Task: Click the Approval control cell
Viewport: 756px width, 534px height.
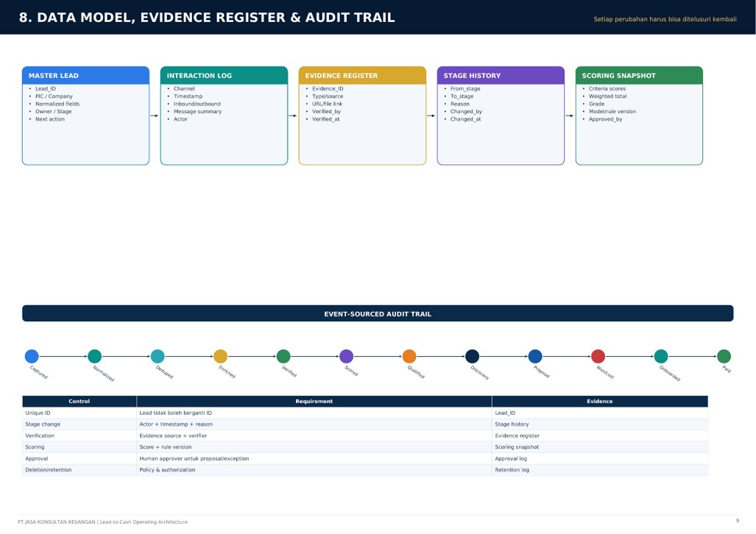Action: tap(79, 458)
